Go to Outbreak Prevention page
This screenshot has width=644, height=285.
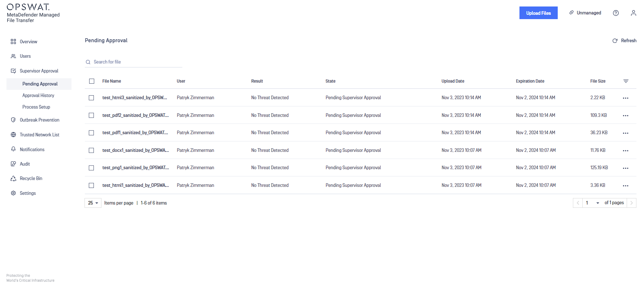pos(39,120)
